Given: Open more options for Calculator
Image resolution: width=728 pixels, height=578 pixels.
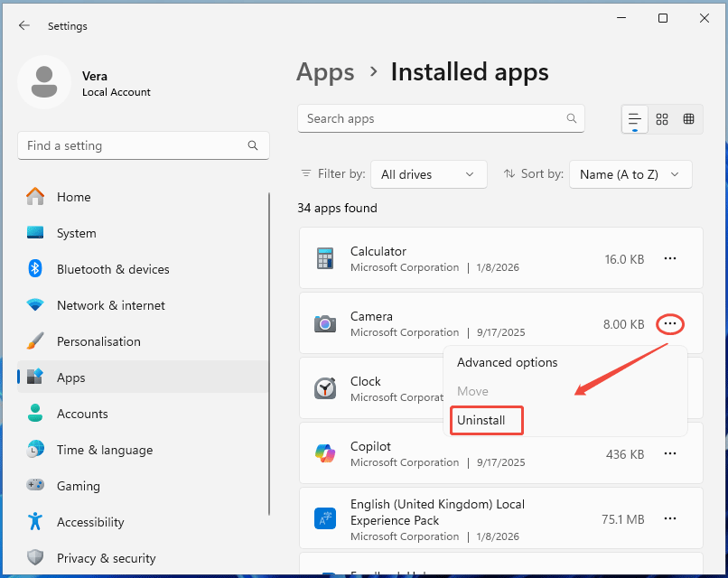Looking at the screenshot, I should point(670,258).
